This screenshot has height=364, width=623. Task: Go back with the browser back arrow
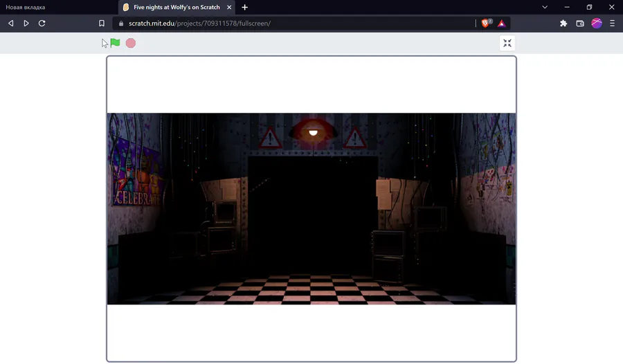tap(10, 24)
